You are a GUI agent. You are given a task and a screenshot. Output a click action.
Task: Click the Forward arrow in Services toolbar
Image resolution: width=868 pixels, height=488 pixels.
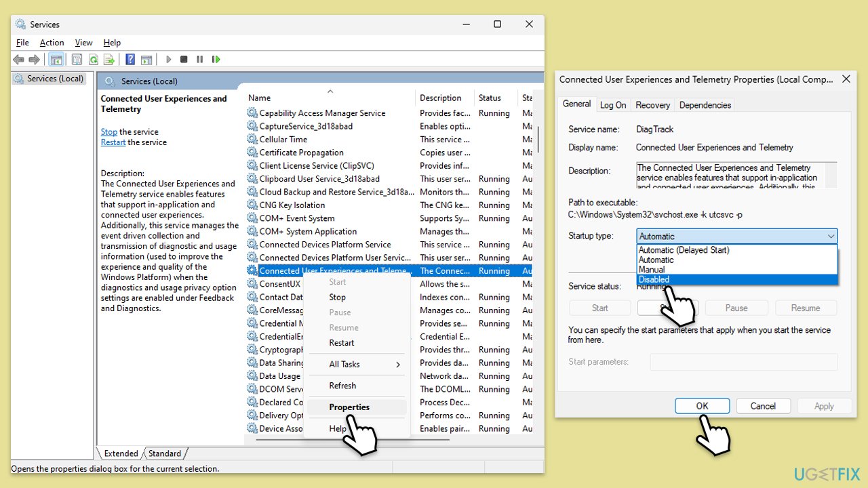[34, 60]
